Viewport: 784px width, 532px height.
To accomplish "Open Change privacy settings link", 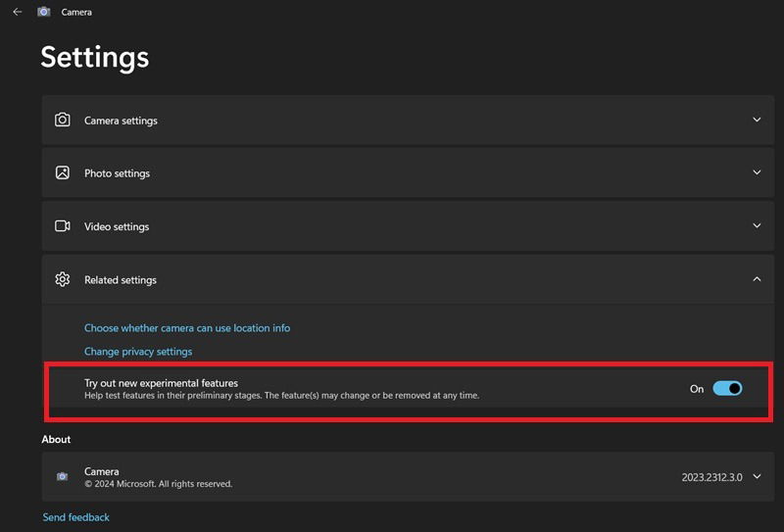I will tap(138, 352).
